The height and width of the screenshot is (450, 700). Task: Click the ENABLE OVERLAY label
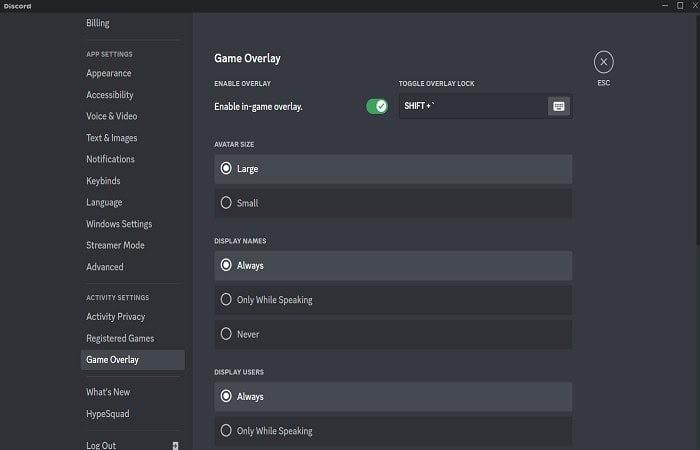pos(242,83)
